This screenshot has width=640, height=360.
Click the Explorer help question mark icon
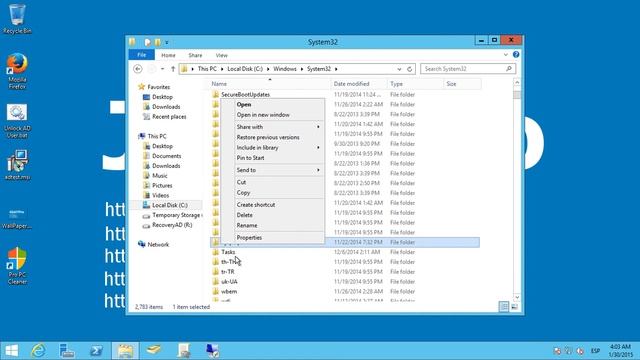pos(516,55)
